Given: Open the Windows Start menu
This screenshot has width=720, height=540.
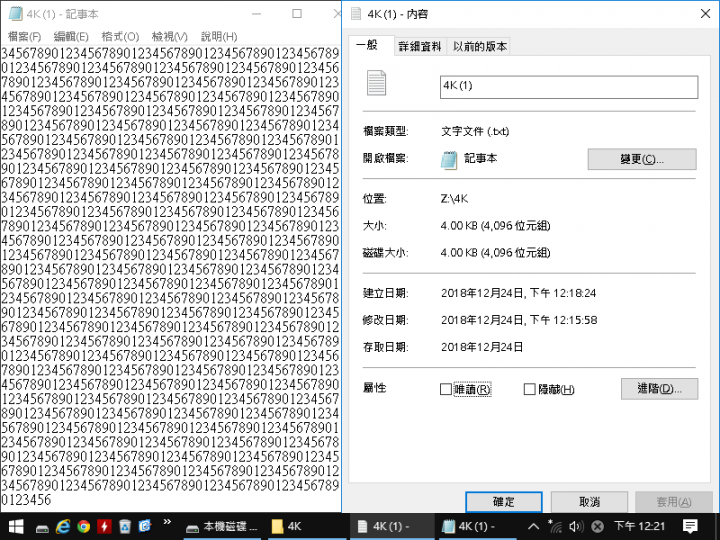Looking at the screenshot, I should pos(16,526).
